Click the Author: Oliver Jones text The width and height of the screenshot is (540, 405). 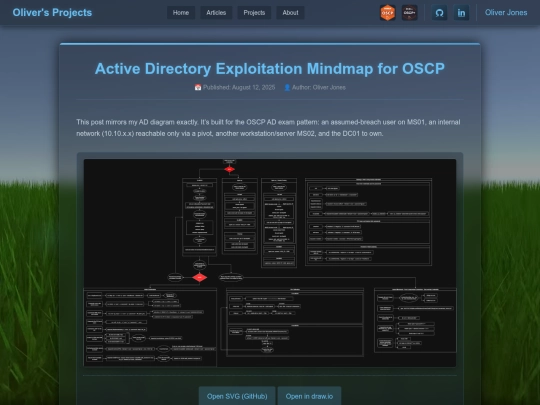pyautogui.click(x=319, y=87)
